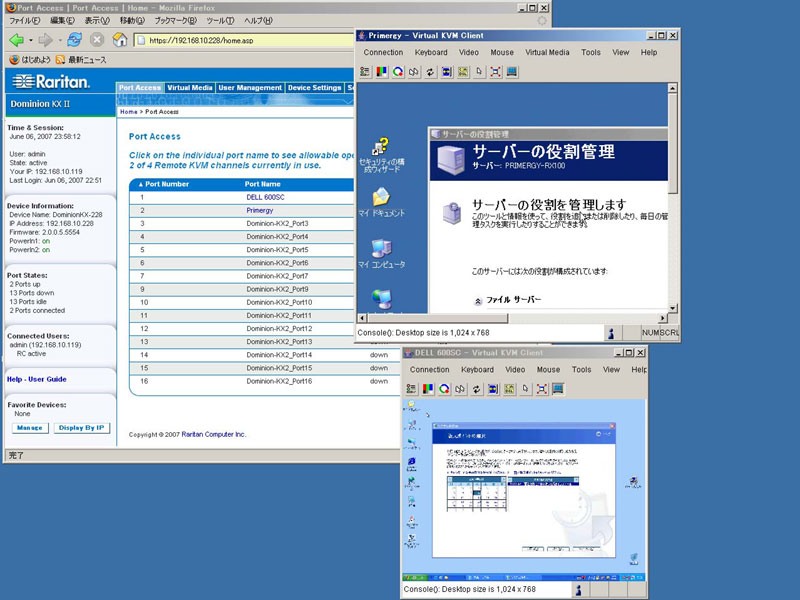Open the Tools menu in DELL 600SC KVM Client

581,370
